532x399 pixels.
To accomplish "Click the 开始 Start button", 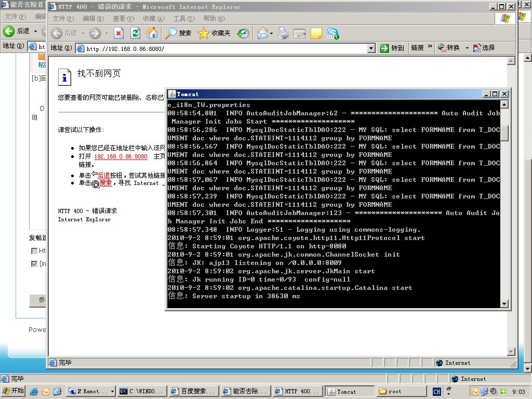I will pos(13,391).
